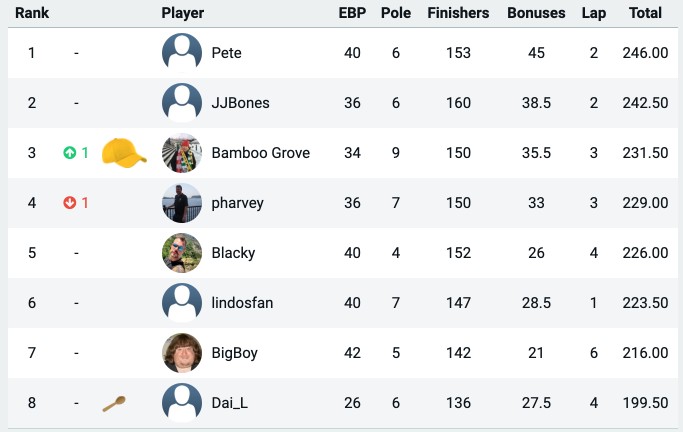Sort by the Total column header

pos(645,13)
